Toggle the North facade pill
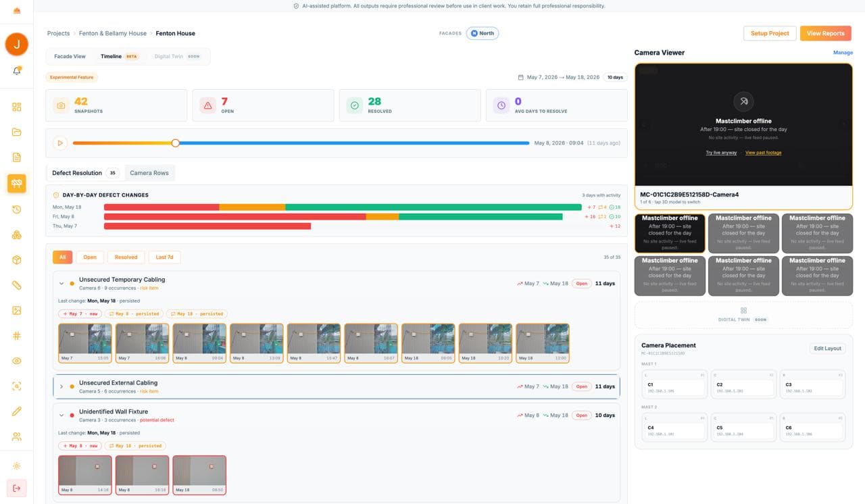The height and width of the screenshot is (504, 865). click(483, 33)
